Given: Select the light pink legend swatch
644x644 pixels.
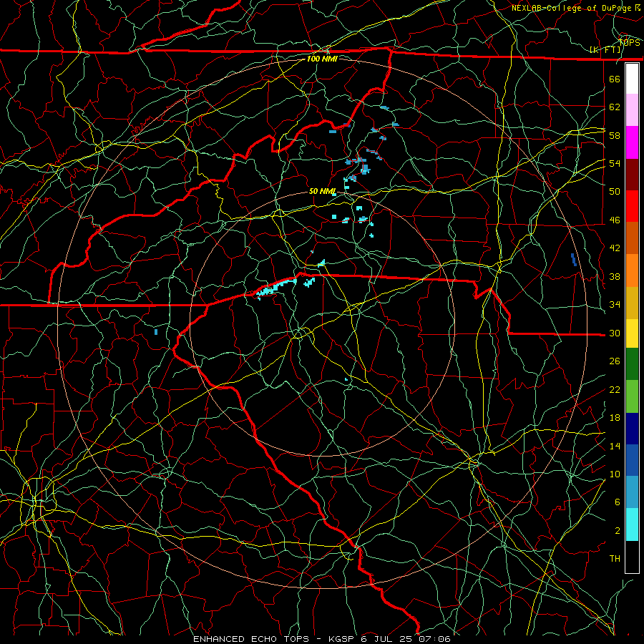Looking at the screenshot, I should point(632,110).
